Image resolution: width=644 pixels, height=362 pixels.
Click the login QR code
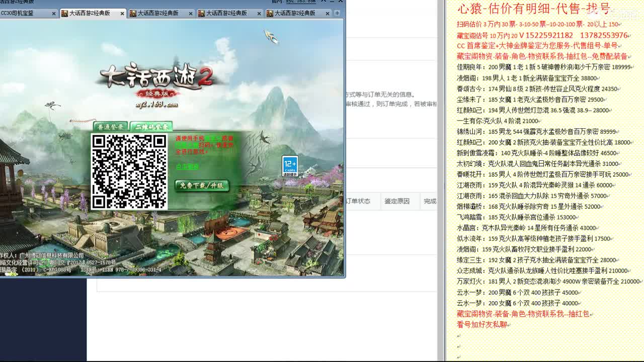pyautogui.click(x=129, y=171)
